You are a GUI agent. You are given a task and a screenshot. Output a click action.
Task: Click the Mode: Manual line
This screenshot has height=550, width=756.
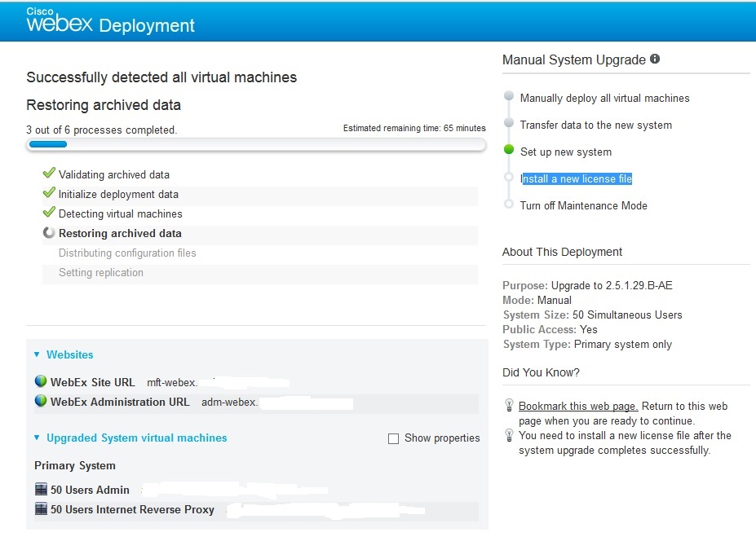pyautogui.click(x=537, y=300)
